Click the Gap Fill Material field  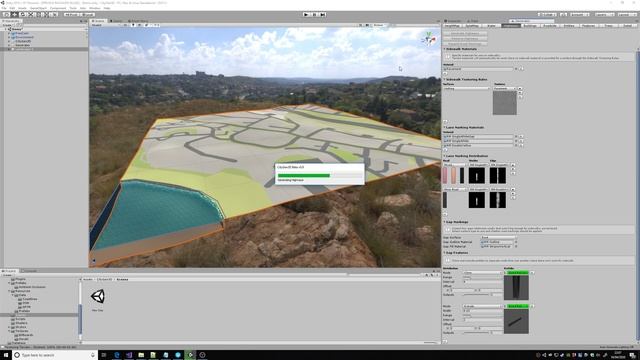pos(497,247)
